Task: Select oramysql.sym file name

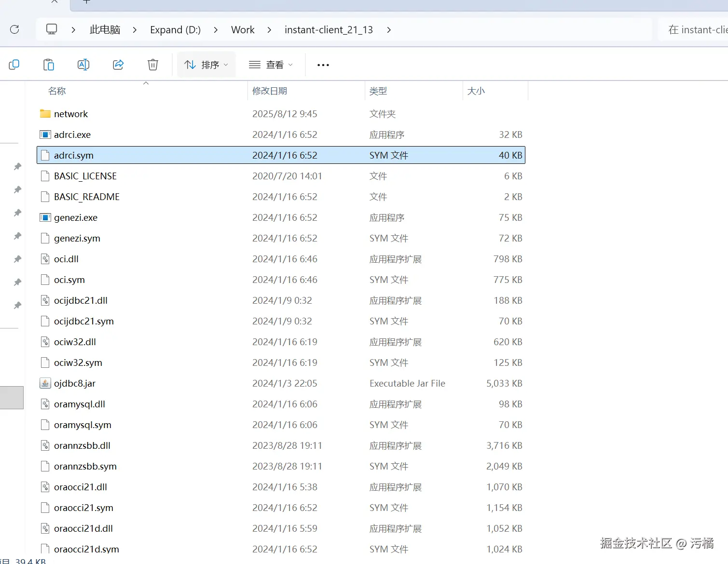Action: pos(82,425)
